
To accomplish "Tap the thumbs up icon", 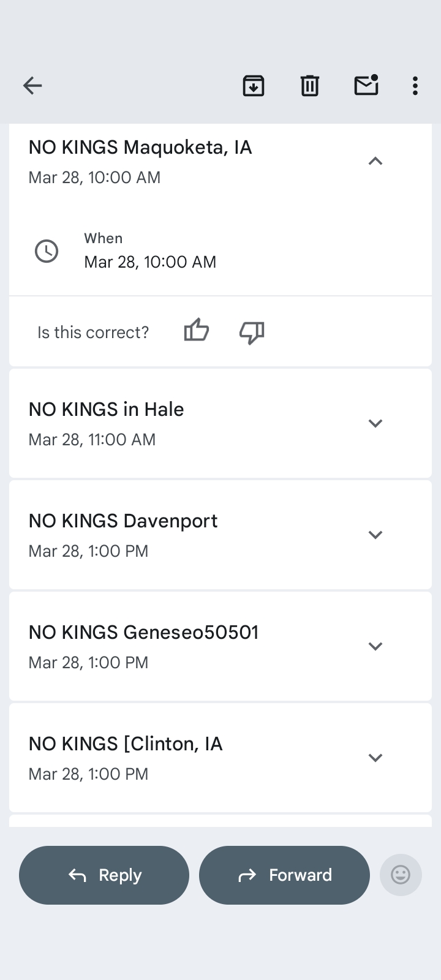I will [197, 331].
